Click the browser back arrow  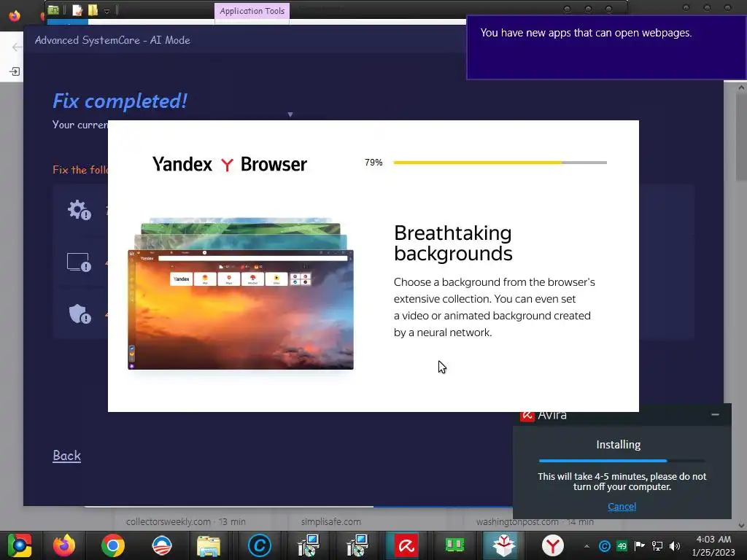17,47
